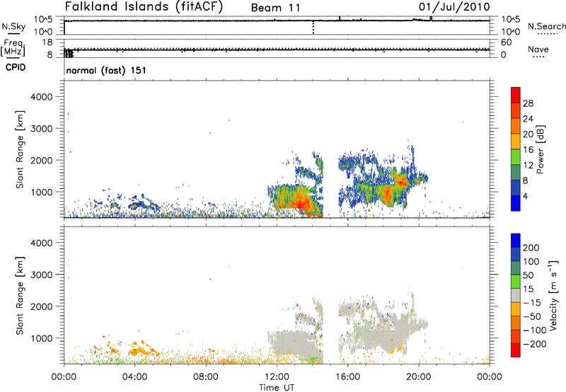Viewport: 566px width, 392px height.
Task: Click "-15" on the velocity colorbar
Action: [532, 302]
